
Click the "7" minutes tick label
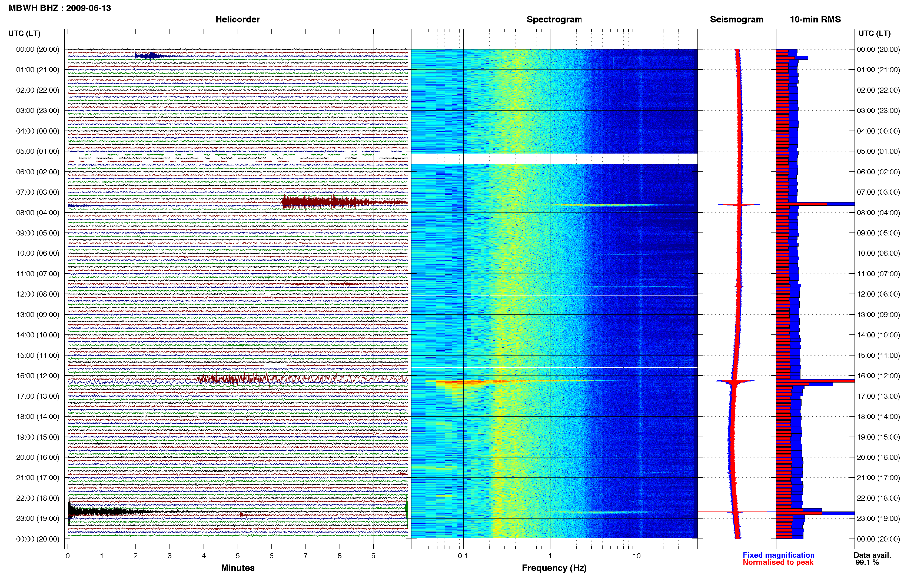pos(305,556)
